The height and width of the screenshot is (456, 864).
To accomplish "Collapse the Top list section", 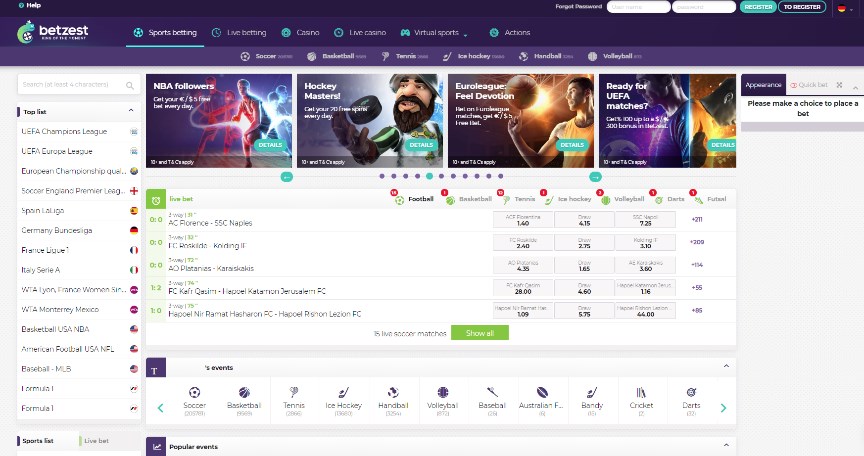I will pyautogui.click(x=131, y=111).
